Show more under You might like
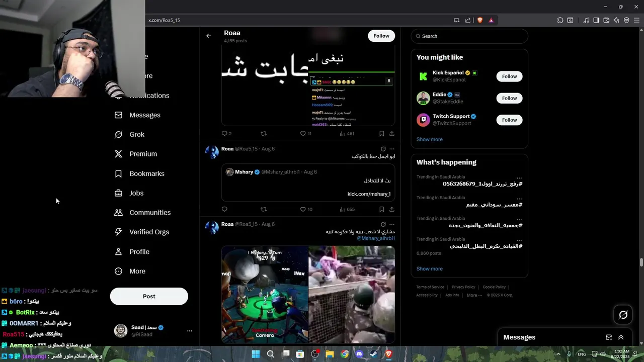Screen dimensions: 644x362 [x=429, y=139]
